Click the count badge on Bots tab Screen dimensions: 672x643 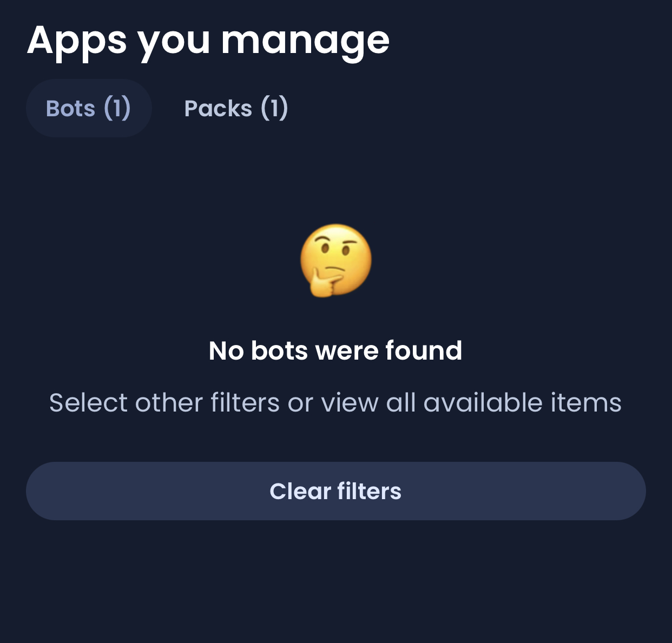click(117, 108)
